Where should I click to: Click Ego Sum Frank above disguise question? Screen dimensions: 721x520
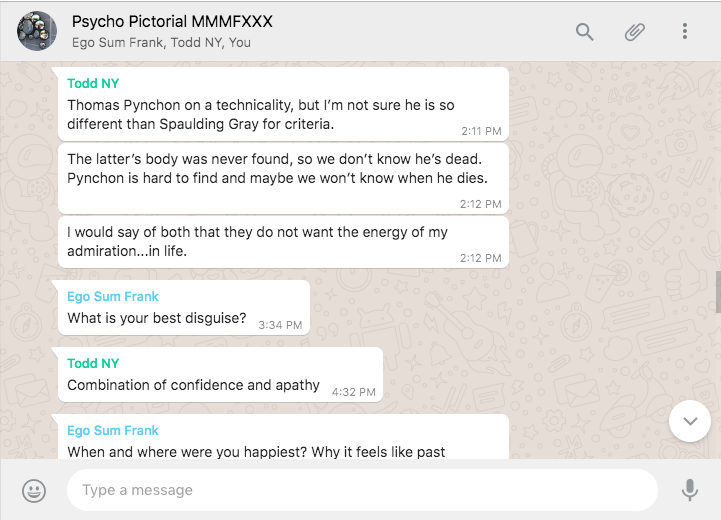(x=113, y=296)
